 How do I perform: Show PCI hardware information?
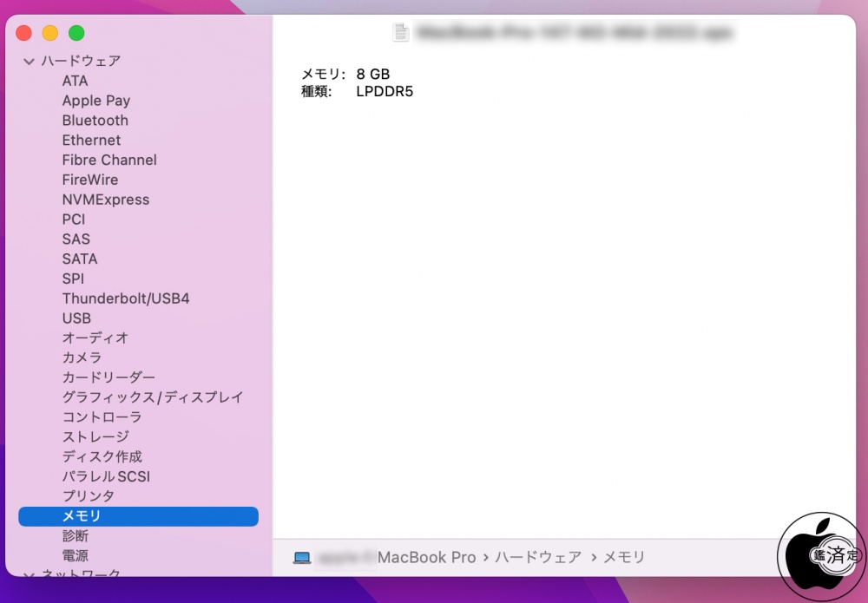pos(74,219)
